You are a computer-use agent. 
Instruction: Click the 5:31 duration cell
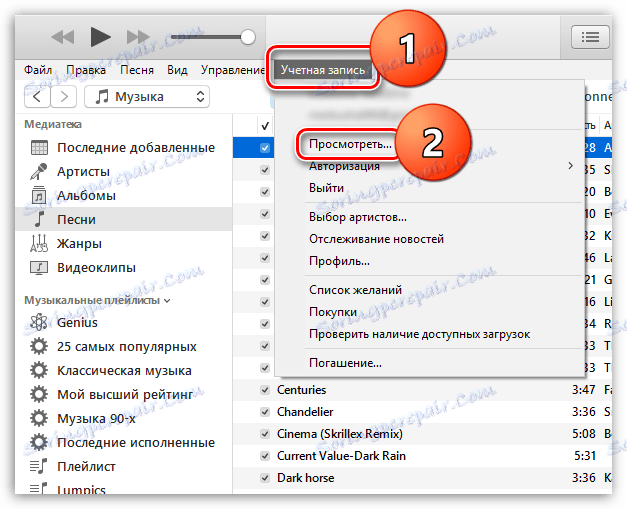(x=585, y=456)
